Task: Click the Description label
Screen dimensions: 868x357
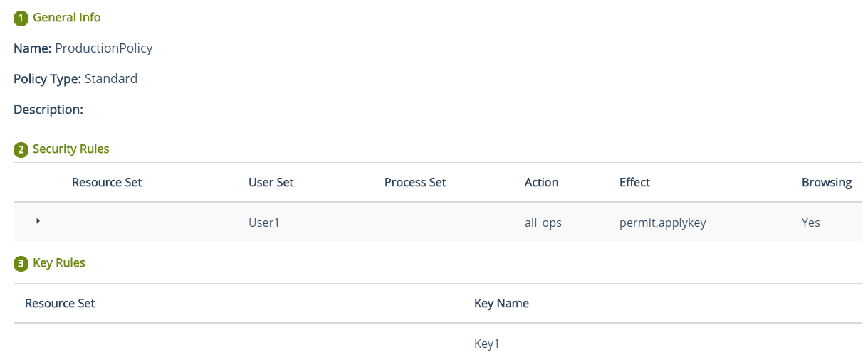Action: 48,110
